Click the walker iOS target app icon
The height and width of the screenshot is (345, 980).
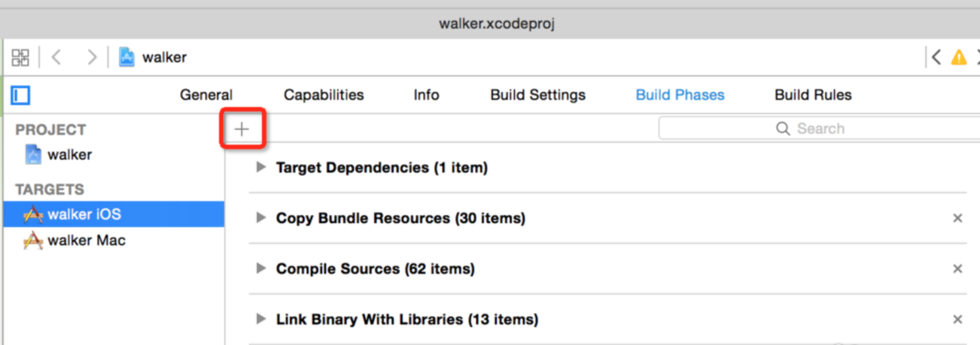click(x=33, y=214)
